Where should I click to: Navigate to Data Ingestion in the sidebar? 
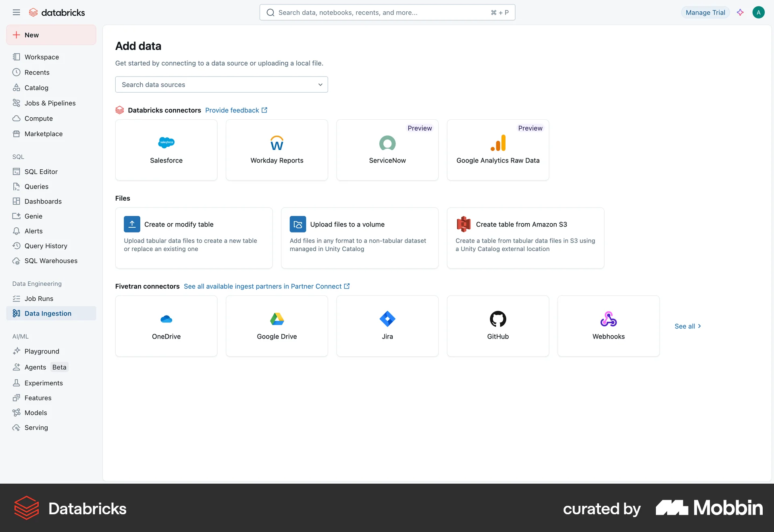coord(48,313)
